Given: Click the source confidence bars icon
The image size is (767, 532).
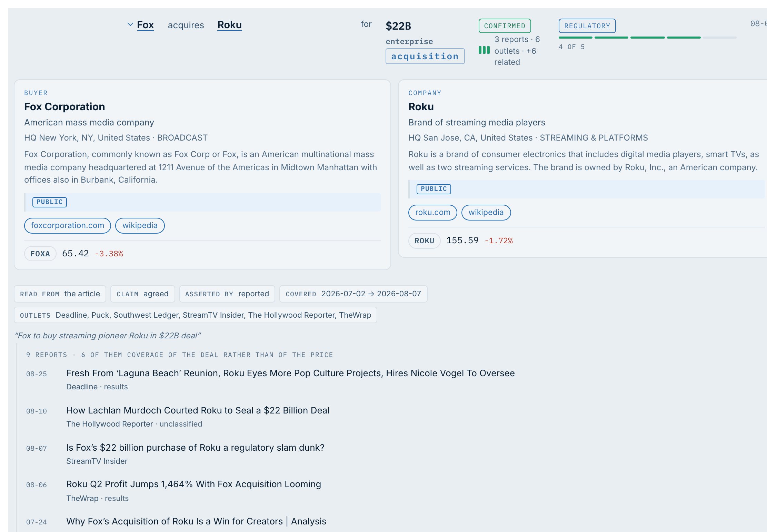Looking at the screenshot, I should tap(484, 50).
